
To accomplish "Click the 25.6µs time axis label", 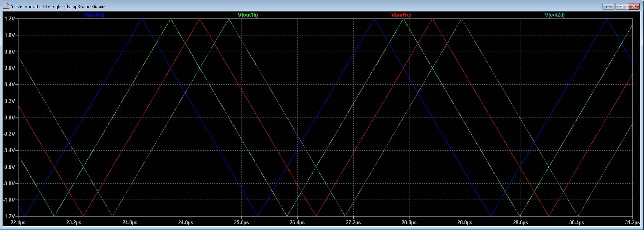I will coord(241,222).
